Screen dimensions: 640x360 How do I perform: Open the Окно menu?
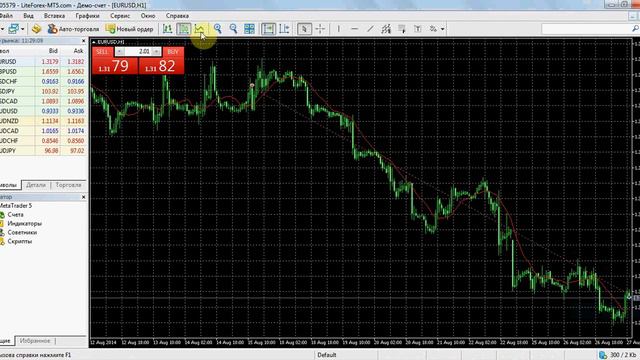148,16
